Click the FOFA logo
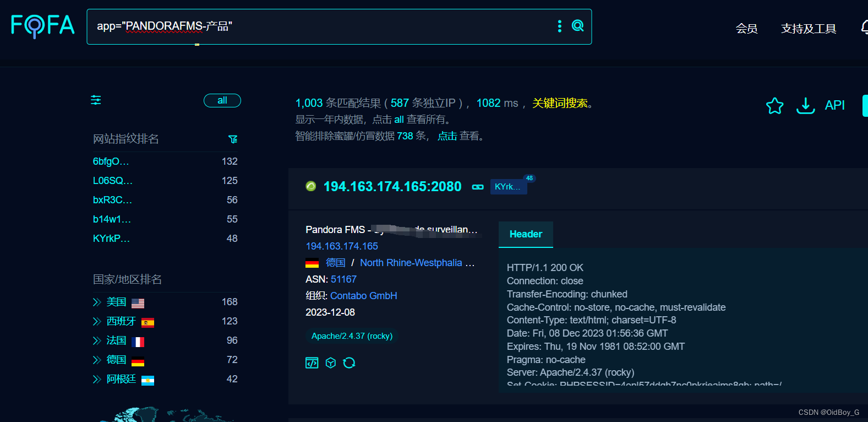 (43, 26)
